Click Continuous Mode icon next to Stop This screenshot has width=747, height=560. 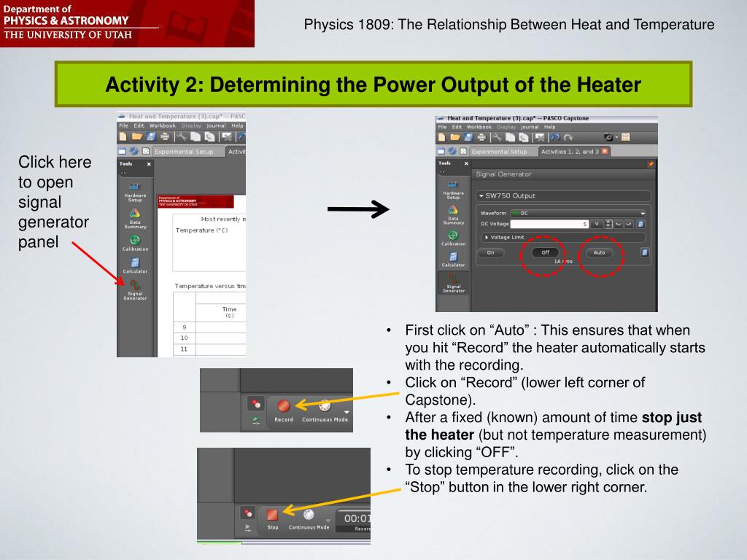click(x=309, y=515)
